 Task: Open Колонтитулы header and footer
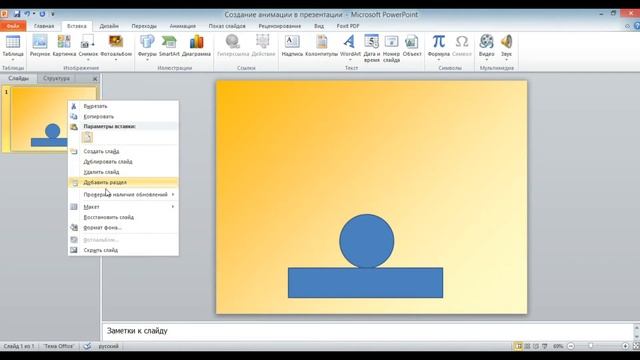[322, 45]
